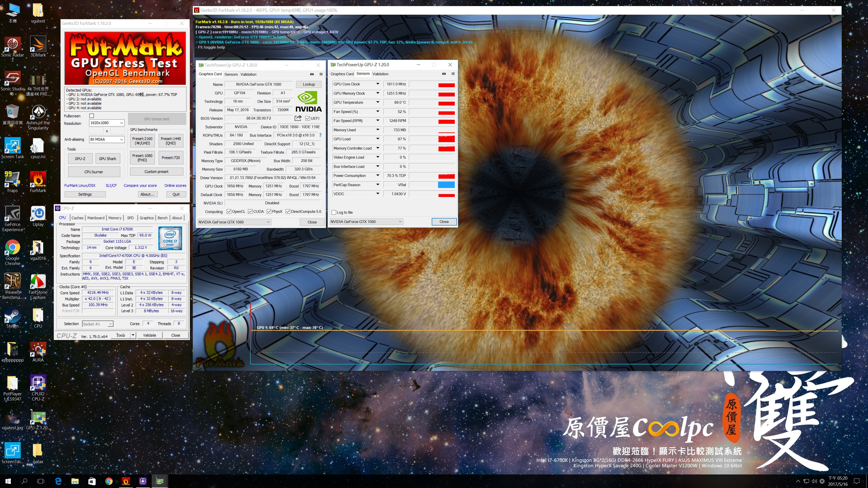Click the GPU Load sensor graph

coord(432,139)
